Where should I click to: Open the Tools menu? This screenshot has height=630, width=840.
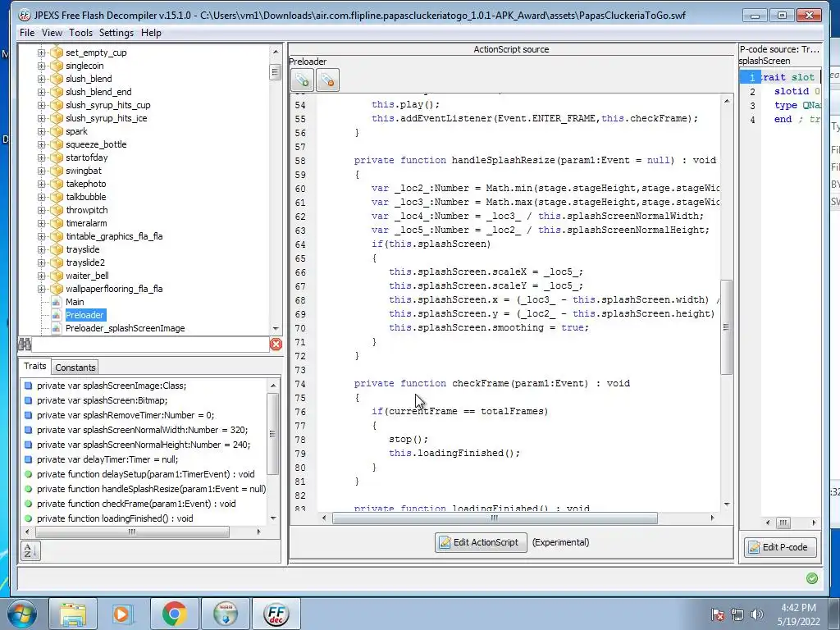click(81, 33)
